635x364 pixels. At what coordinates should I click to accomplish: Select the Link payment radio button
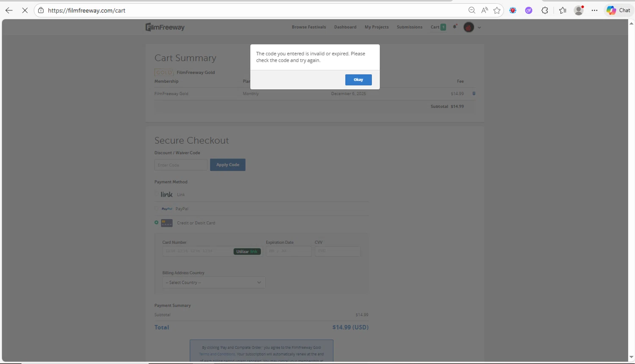(156, 194)
